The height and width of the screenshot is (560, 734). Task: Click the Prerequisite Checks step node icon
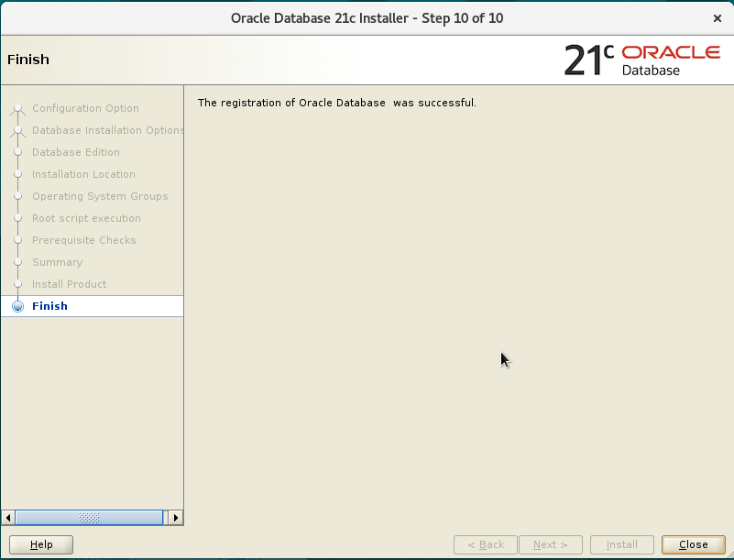click(17, 240)
